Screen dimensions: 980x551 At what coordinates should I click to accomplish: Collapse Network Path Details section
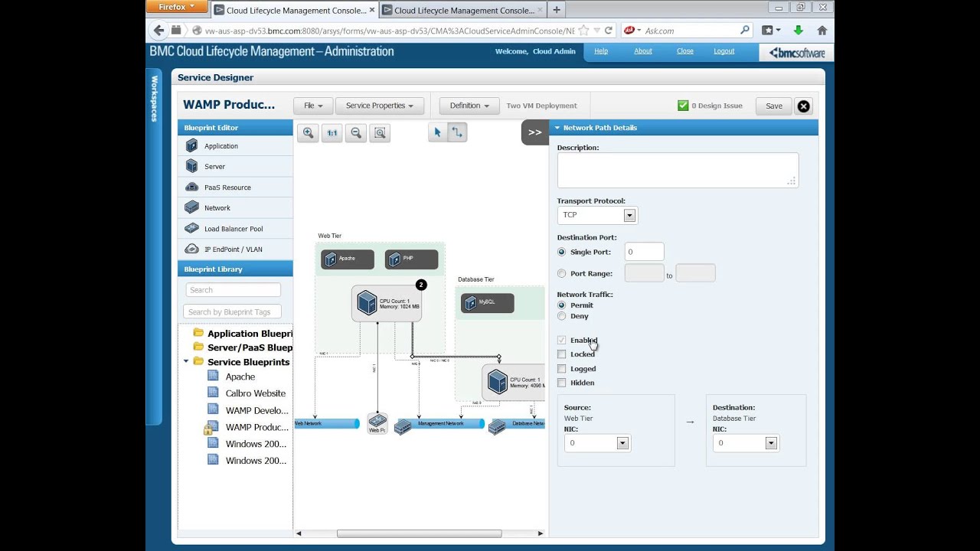[557, 128]
